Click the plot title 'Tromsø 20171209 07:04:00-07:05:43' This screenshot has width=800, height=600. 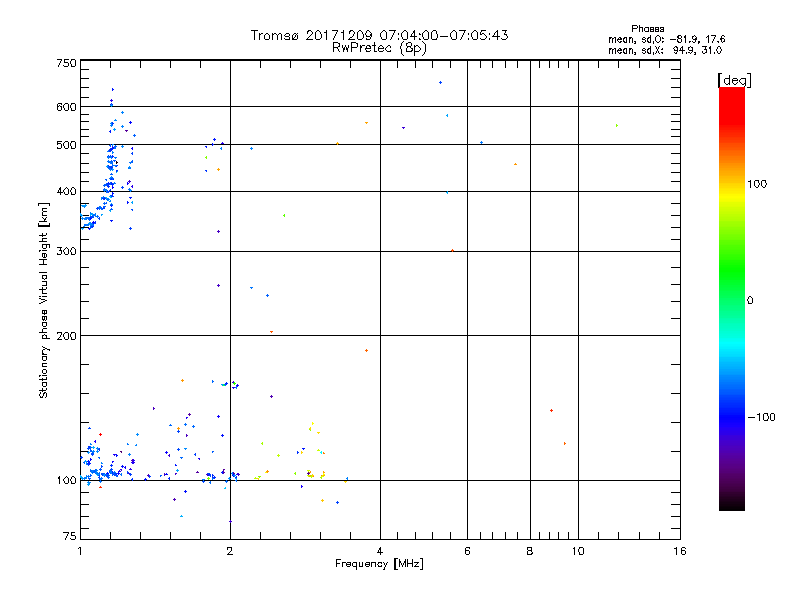coord(379,35)
